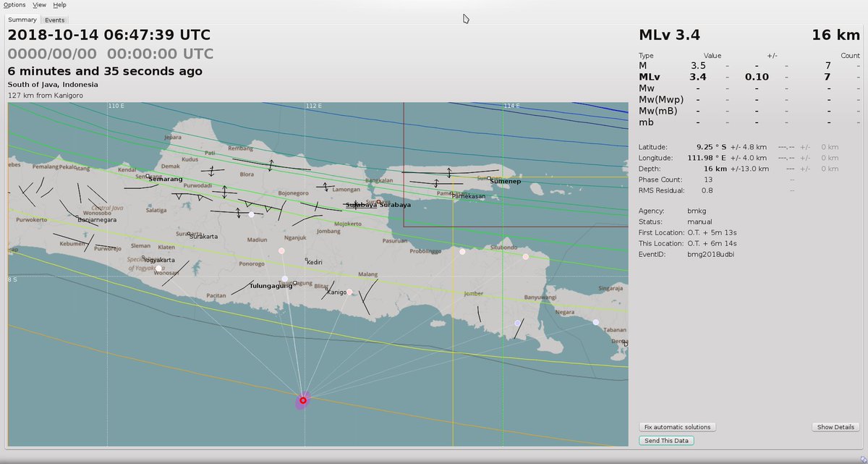Click the Jember label on the map
The image size is (868, 464).
[473, 293]
